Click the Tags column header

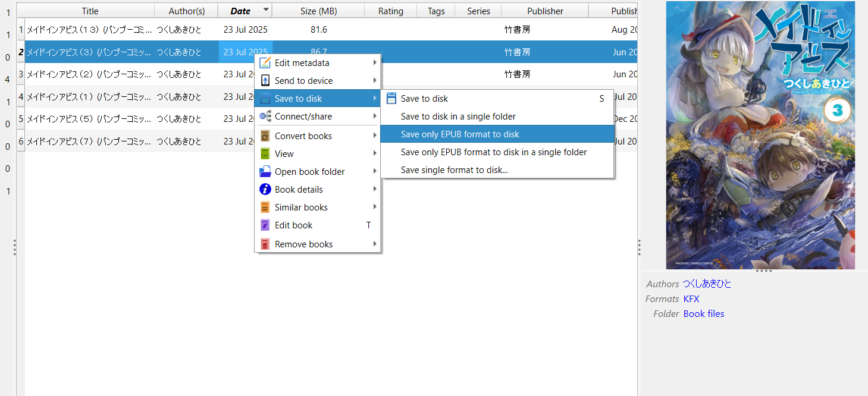(x=436, y=11)
